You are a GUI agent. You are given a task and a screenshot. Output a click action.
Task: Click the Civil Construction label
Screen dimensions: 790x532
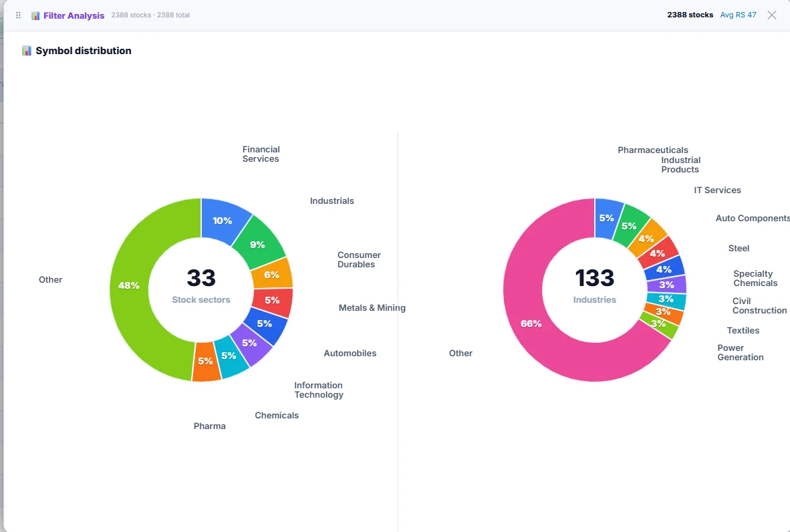tap(759, 306)
